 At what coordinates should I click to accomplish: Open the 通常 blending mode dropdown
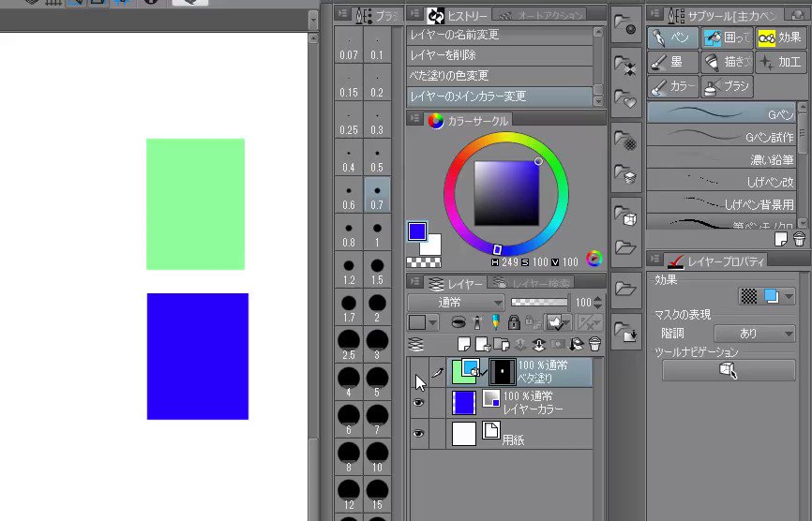456,303
